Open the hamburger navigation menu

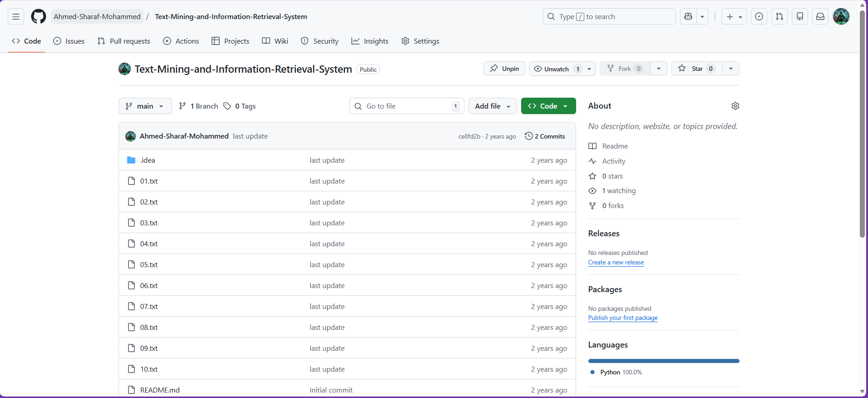(16, 17)
